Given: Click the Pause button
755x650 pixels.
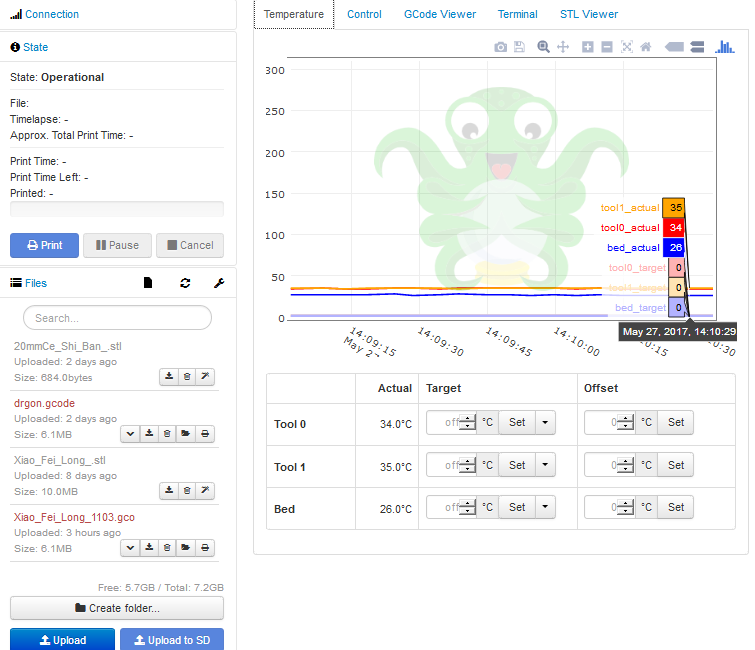Looking at the screenshot, I should tap(117, 246).
